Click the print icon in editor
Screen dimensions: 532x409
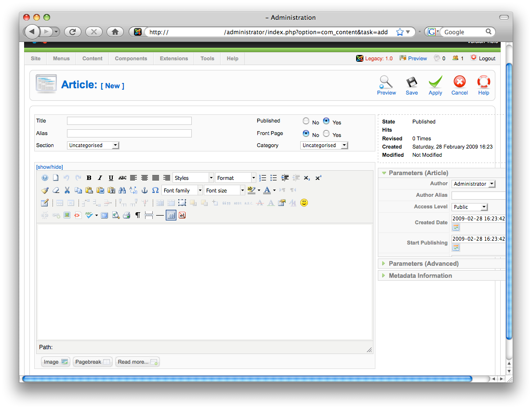click(x=127, y=216)
